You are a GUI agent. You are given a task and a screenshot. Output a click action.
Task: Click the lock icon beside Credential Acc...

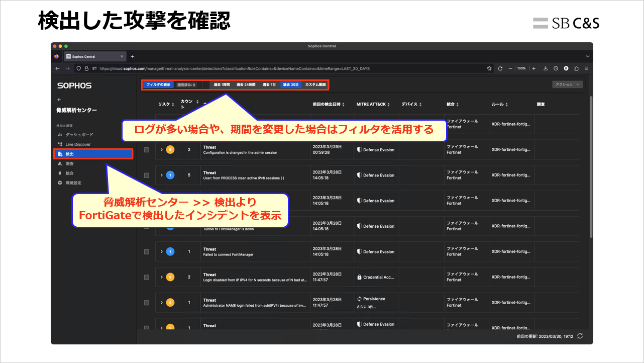tap(359, 277)
